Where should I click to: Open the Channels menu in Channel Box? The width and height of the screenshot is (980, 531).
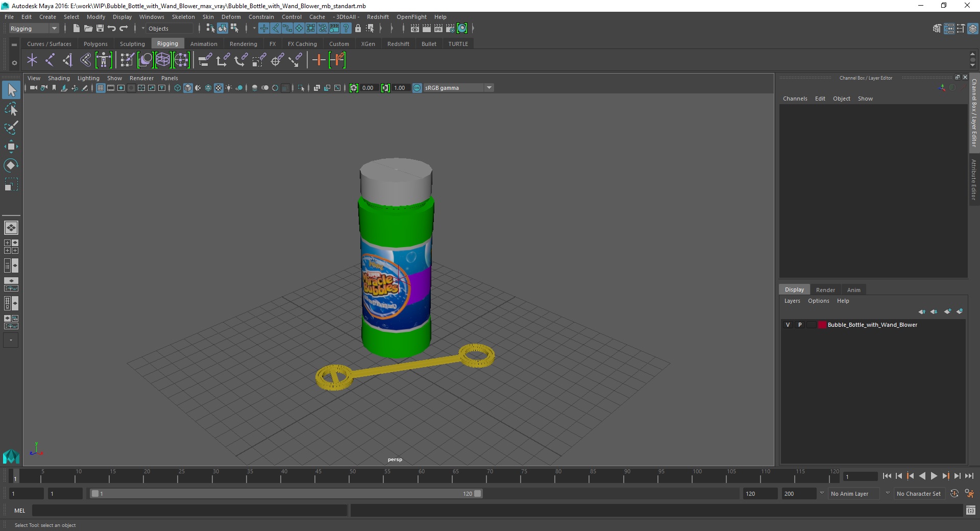coord(795,99)
